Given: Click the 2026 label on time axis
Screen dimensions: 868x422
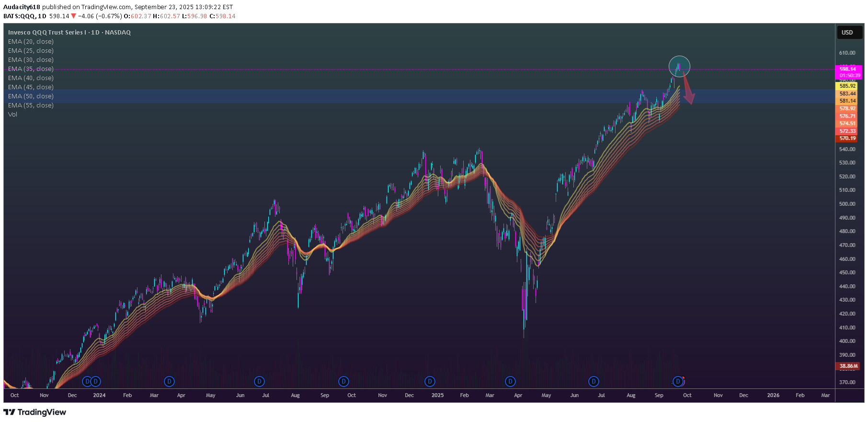Looking at the screenshot, I should point(773,396).
